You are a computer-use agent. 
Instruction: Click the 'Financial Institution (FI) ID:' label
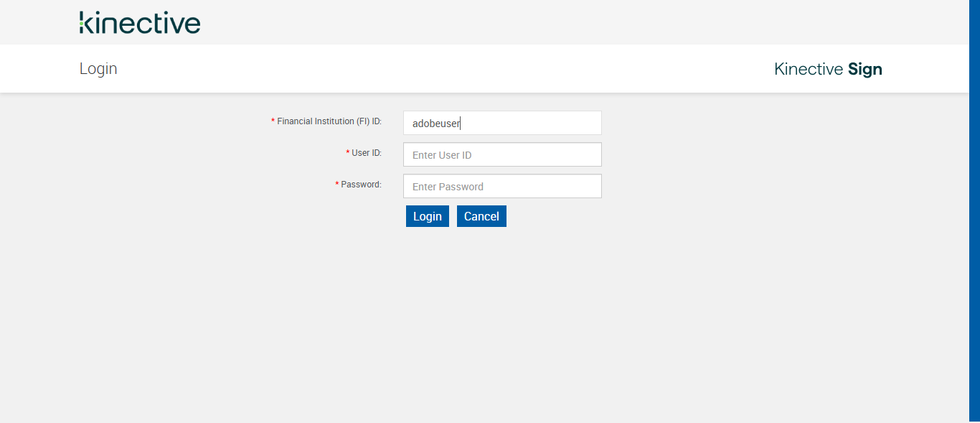point(329,121)
